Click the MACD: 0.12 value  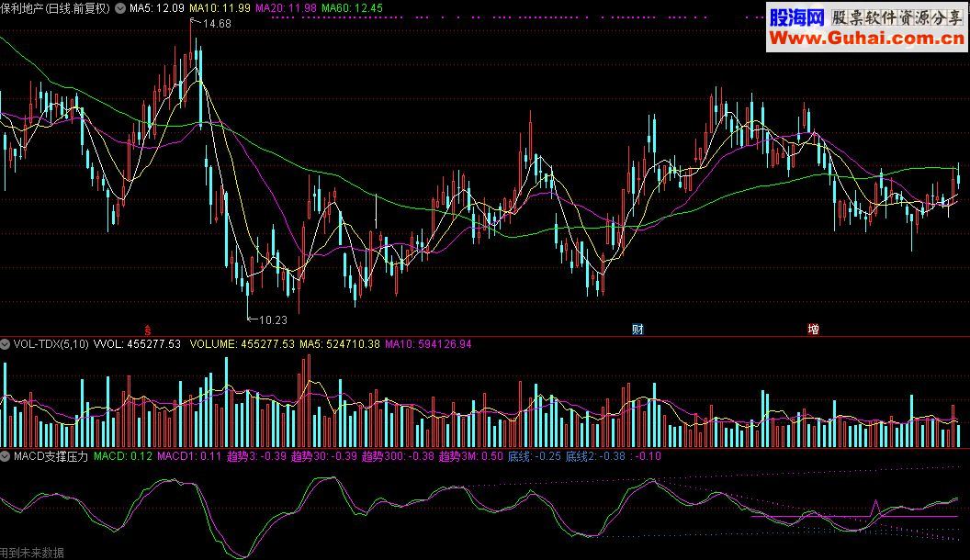123,456
